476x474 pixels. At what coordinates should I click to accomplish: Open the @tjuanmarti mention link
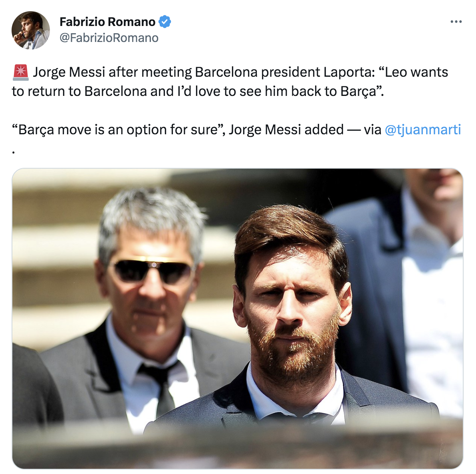pyautogui.click(x=423, y=129)
